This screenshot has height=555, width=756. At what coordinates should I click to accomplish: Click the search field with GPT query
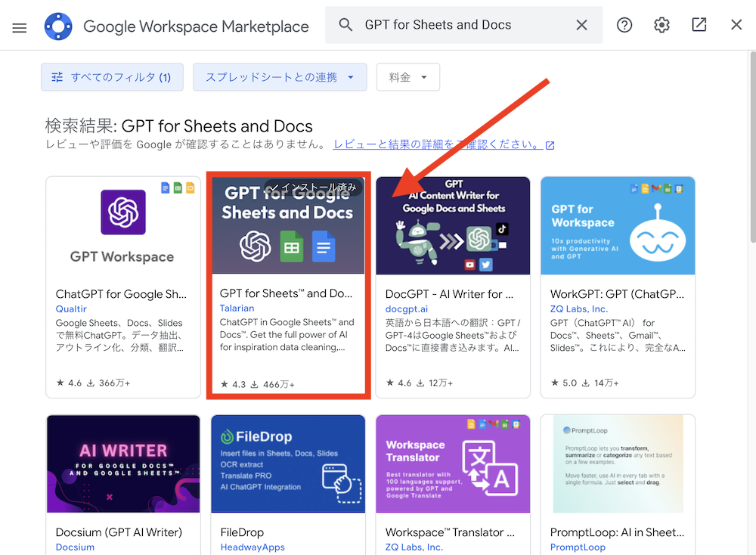tap(463, 25)
